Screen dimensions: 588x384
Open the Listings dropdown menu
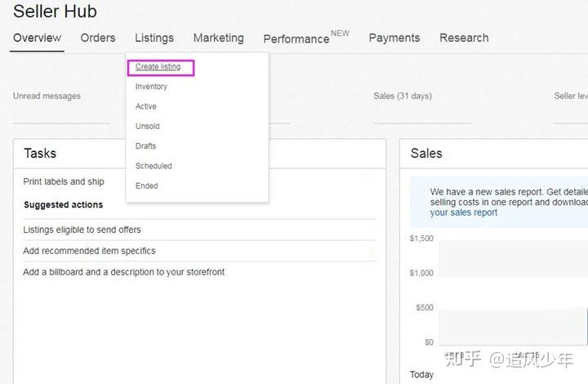(x=154, y=38)
